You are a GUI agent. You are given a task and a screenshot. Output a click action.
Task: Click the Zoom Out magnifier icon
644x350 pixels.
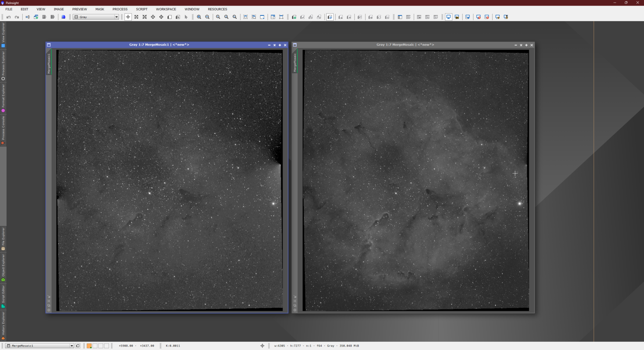click(x=207, y=17)
